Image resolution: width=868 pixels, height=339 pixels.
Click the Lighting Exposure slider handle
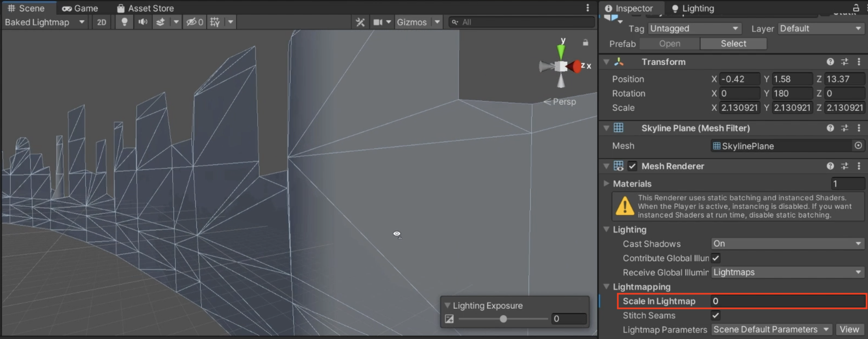coord(503,319)
